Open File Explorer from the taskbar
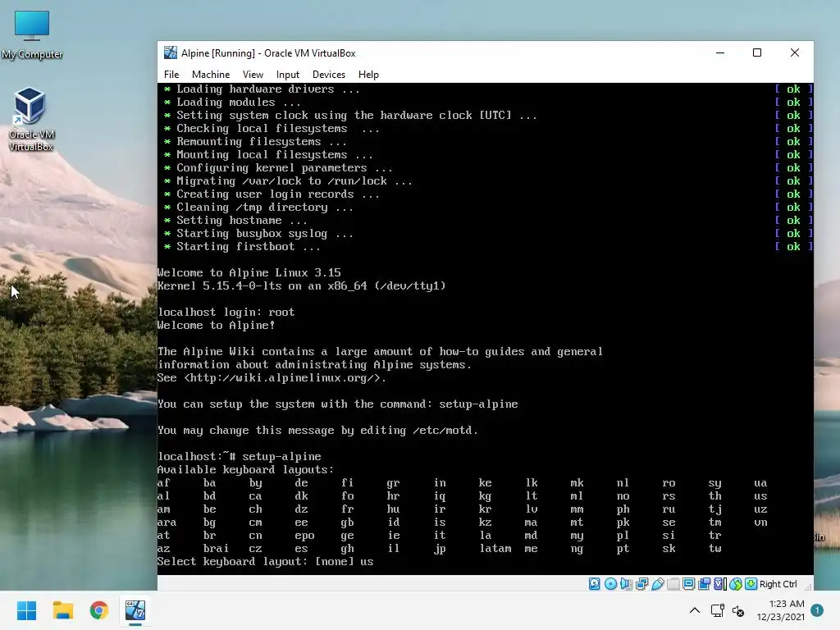 coord(62,610)
